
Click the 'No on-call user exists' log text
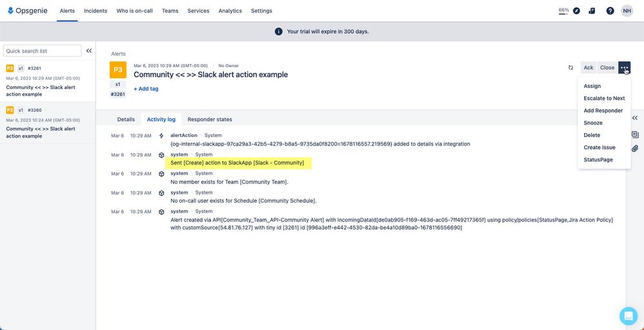[243, 201]
